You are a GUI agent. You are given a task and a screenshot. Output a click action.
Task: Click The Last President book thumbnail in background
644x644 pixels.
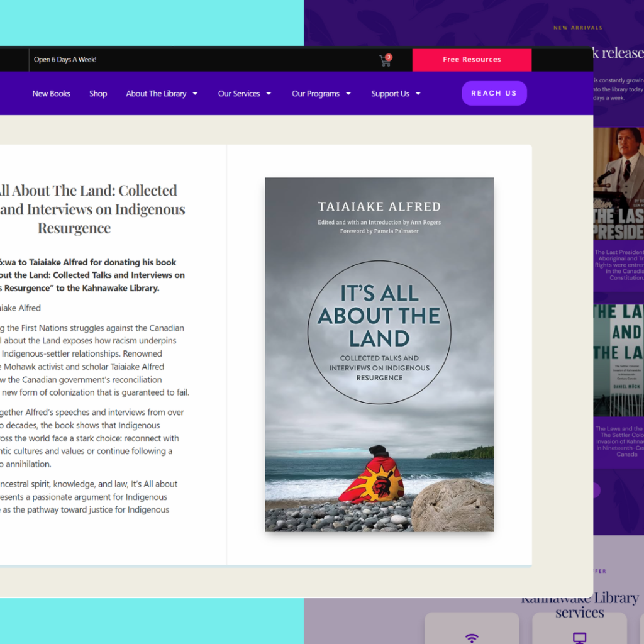[x=619, y=184]
